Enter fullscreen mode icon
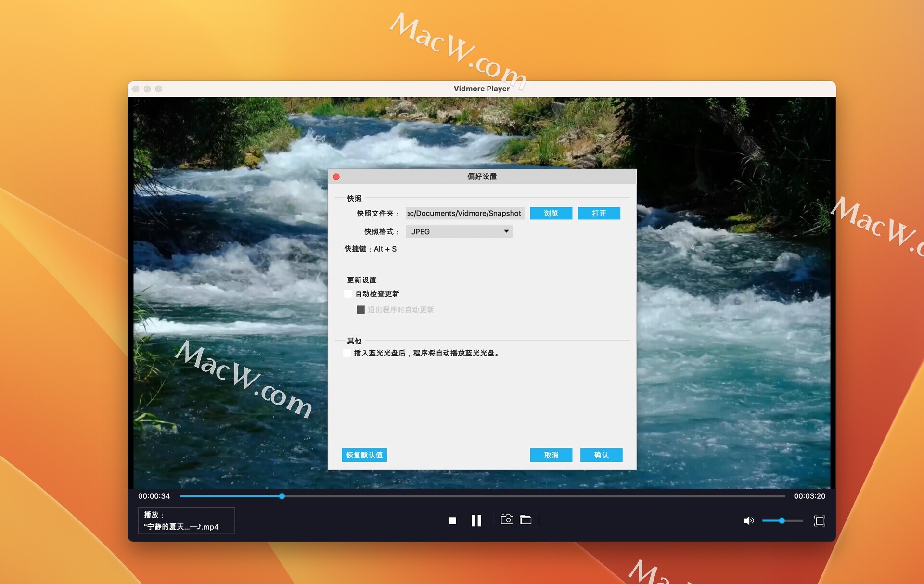Image resolution: width=924 pixels, height=584 pixels. tap(820, 521)
